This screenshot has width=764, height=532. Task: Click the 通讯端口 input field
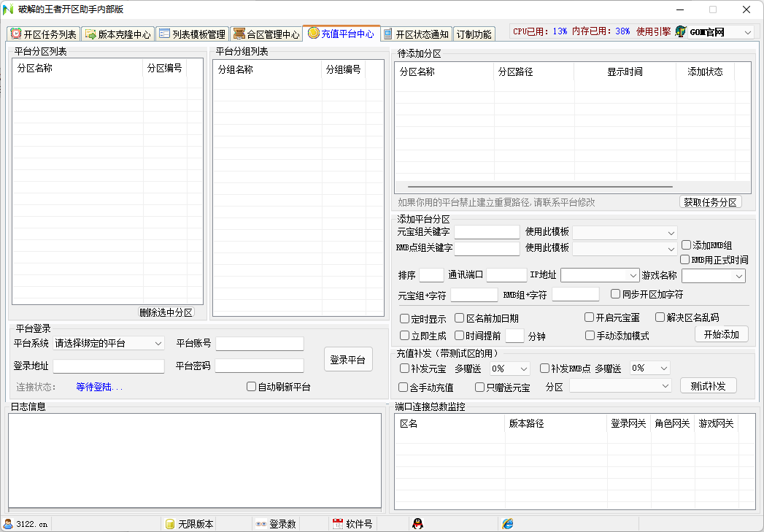506,275
